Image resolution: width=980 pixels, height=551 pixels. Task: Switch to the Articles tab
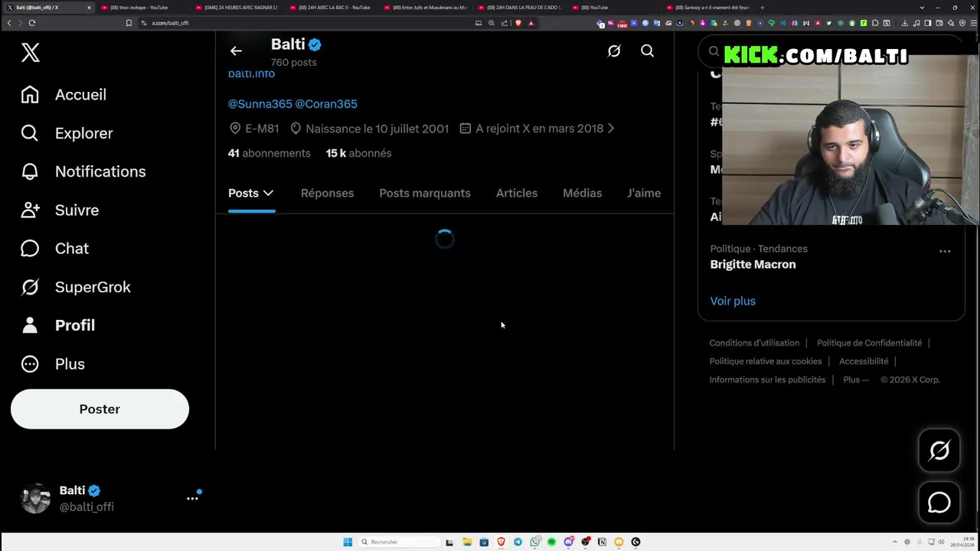(517, 193)
